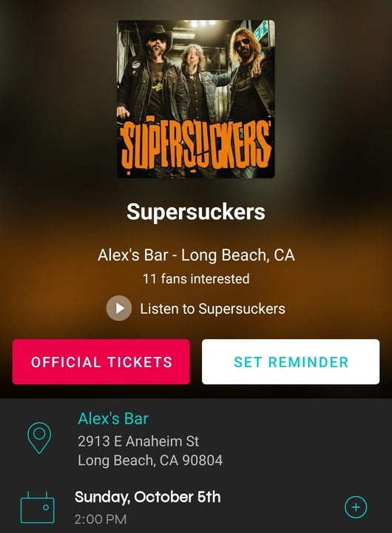Image resolution: width=392 pixels, height=533 pixels.
Task: Open the Official Tickets page
Action: pos(101,362)
